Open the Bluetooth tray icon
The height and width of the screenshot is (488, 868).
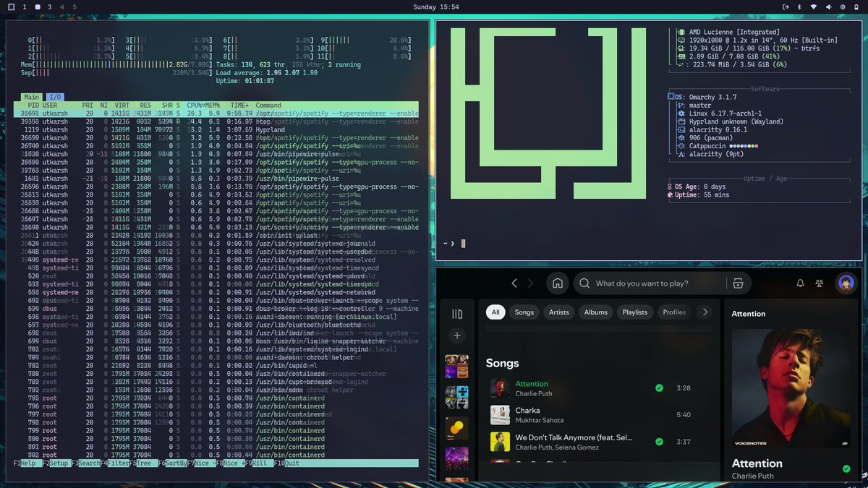[799, 7]
